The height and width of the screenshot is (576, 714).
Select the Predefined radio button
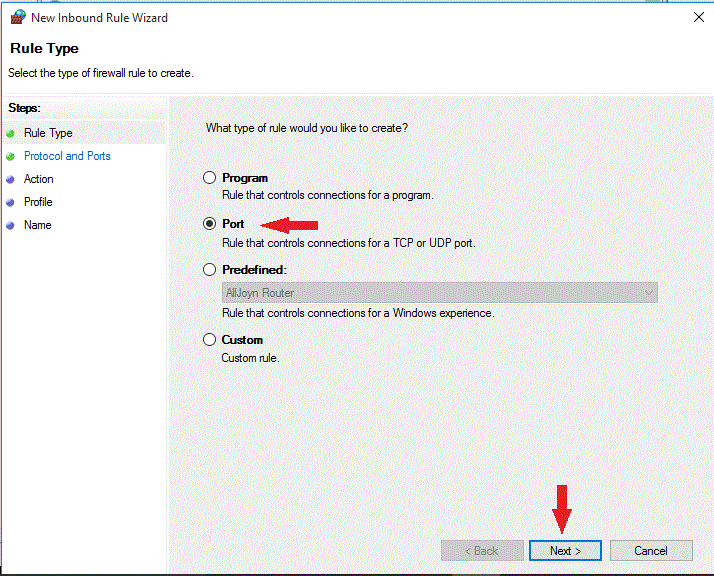209,269
